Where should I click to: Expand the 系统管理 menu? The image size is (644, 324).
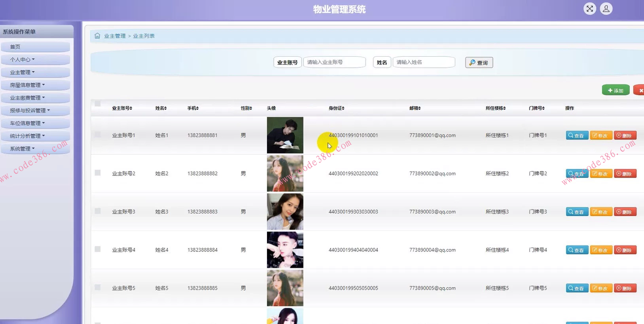pyautogui.click(x=35, y=149)
